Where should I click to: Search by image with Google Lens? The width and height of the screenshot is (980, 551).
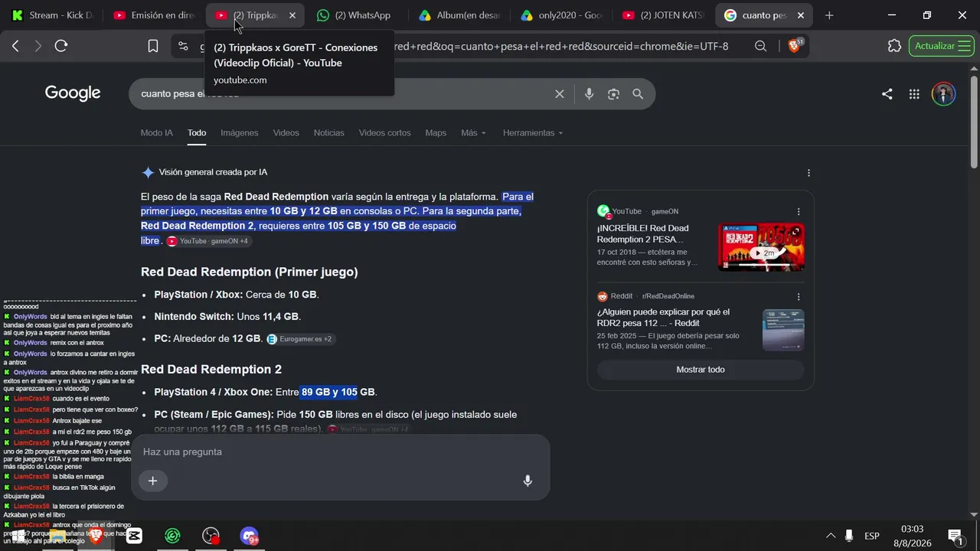point(613,94)
